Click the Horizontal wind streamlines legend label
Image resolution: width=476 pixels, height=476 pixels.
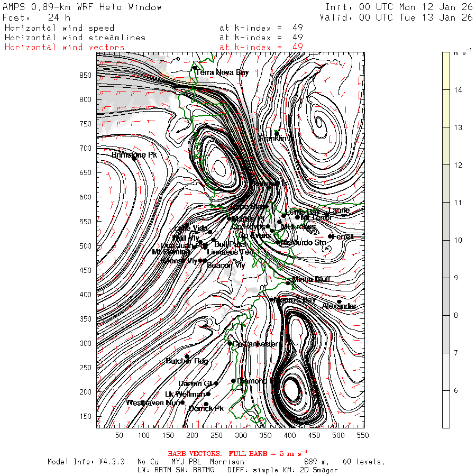pyautogui.click(x=75, y=38)
